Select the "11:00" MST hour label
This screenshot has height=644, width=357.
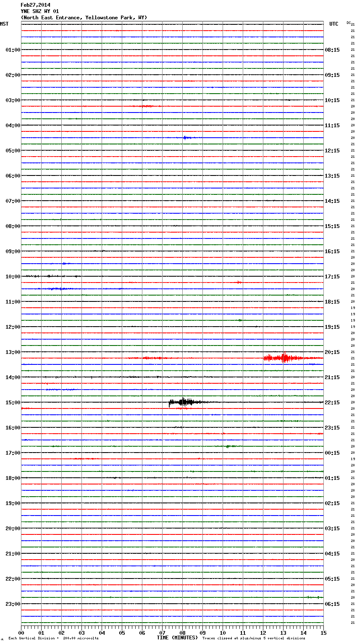pos(13,302)
